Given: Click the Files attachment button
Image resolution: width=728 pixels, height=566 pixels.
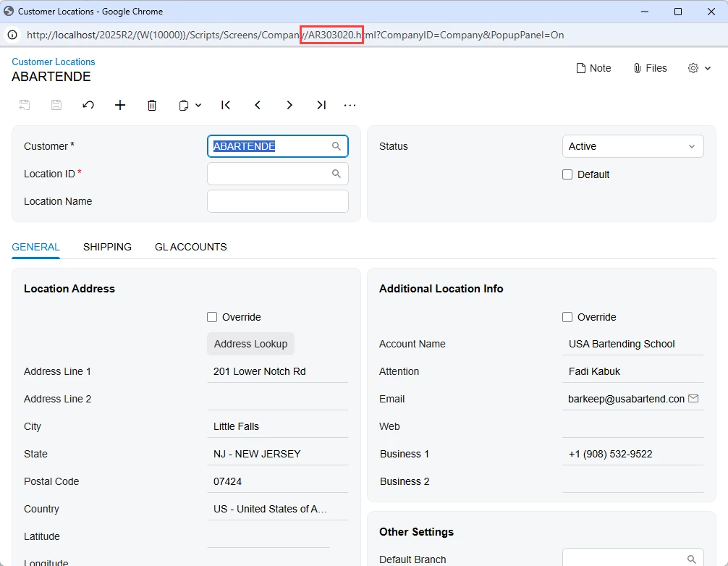Looking at the screenshot, I should [650, 68].
